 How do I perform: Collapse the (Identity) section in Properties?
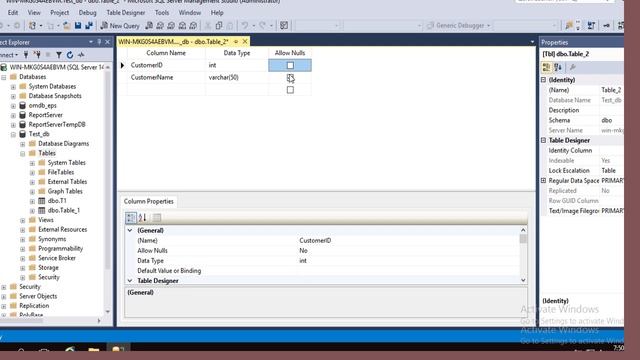point(544,80)
